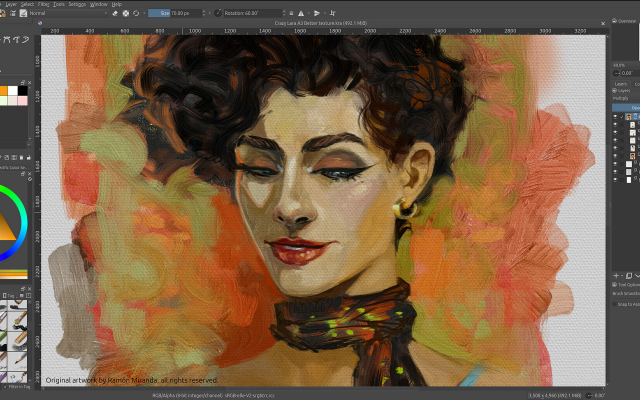Click the gradient color slider bar
Viewport: 640px width, 400px height.
coord(13,274)
